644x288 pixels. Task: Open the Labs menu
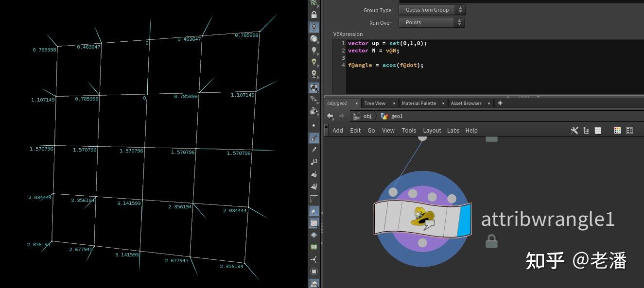pos(453,131)
